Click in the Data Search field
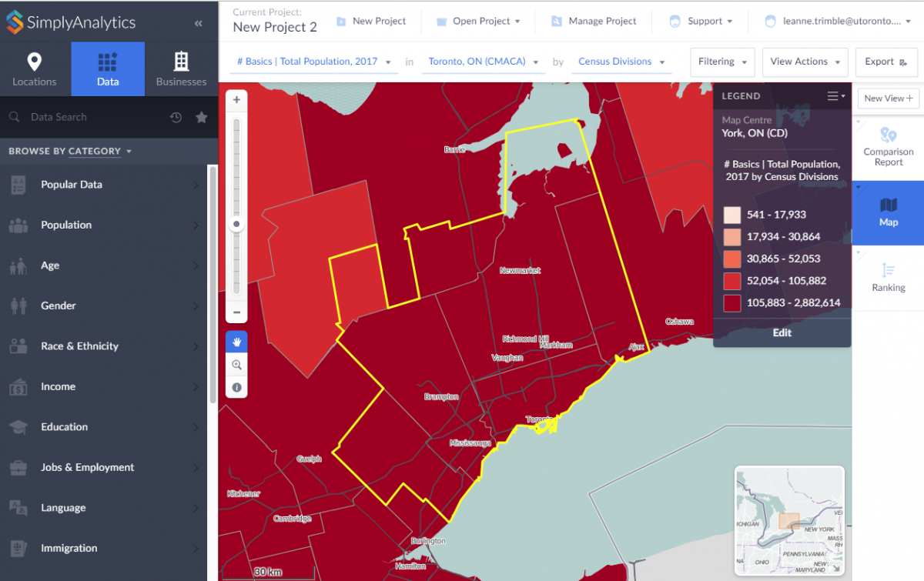The width and height of the screenshot is (924, 581). click(x=92, y=118)
